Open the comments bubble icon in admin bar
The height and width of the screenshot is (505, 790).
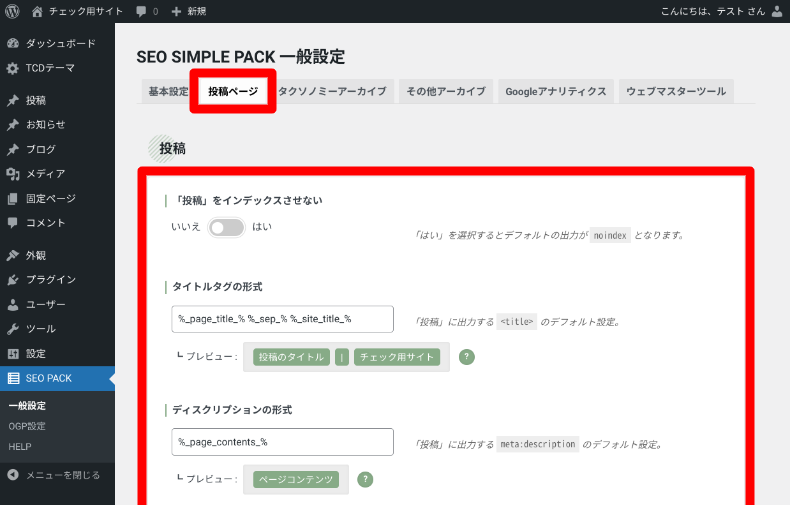point(141,12)
